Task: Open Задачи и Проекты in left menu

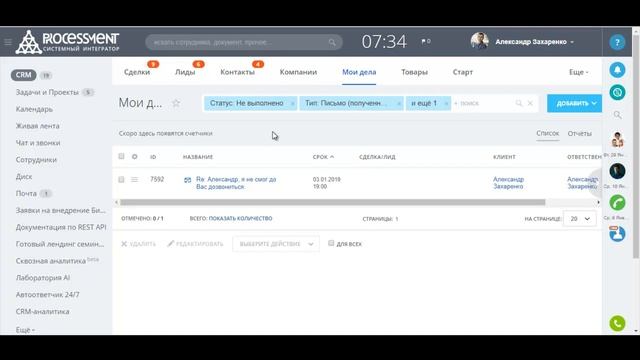Action: pos(47,92)
